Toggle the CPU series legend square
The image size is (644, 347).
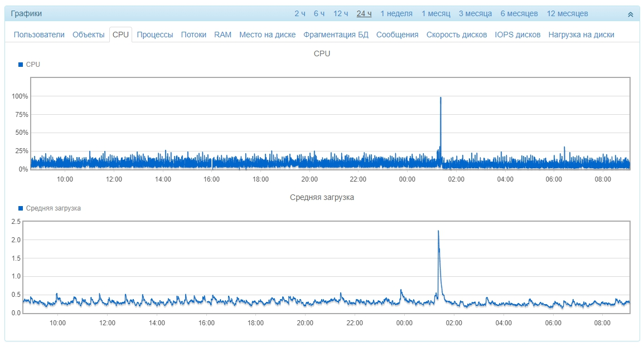(21, 65)
